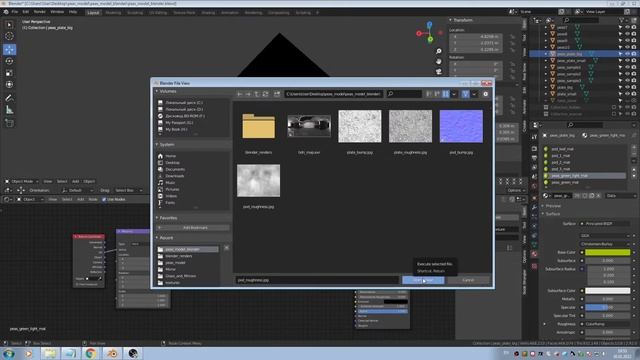This screenshot has width=640, height=360.
Task: Go back in file browser history
Action: [240, 94]
